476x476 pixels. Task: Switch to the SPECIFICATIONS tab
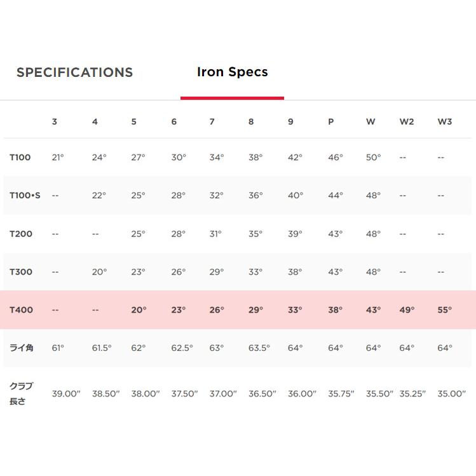click(x=74, y=72)
